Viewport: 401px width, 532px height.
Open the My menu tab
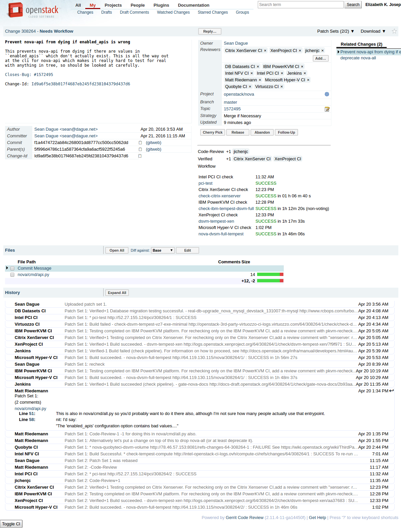93,5
